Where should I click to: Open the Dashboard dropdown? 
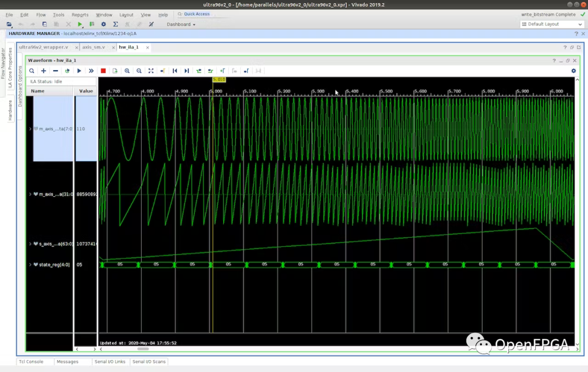(181, 24)
